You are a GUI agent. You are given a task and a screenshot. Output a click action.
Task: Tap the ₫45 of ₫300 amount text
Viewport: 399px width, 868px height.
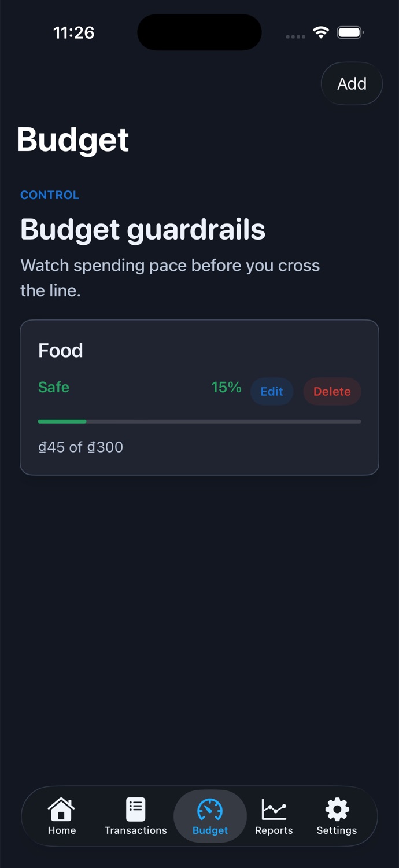coord(80,447)
